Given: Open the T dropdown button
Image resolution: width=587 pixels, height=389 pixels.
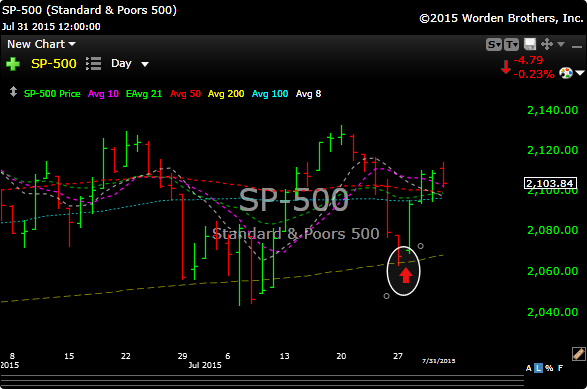Looking at the screenshot, I should point(511,45).
